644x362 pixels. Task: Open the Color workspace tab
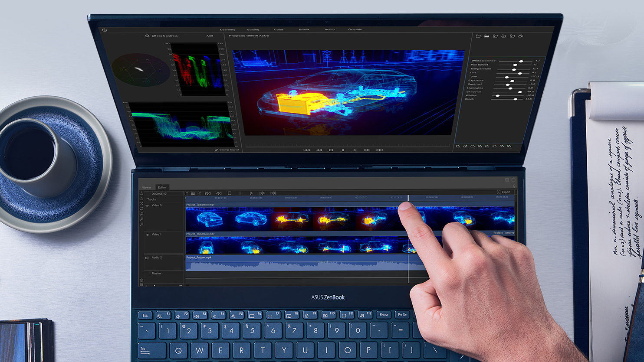pos(279,29)
